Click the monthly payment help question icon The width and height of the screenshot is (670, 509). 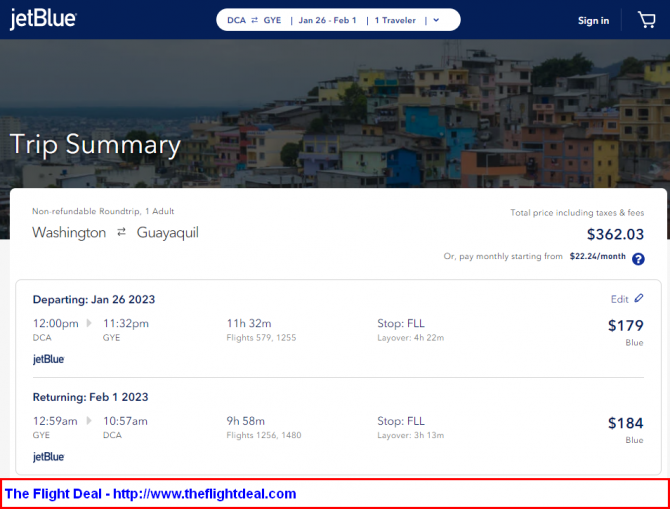click(x=638, y=259)
